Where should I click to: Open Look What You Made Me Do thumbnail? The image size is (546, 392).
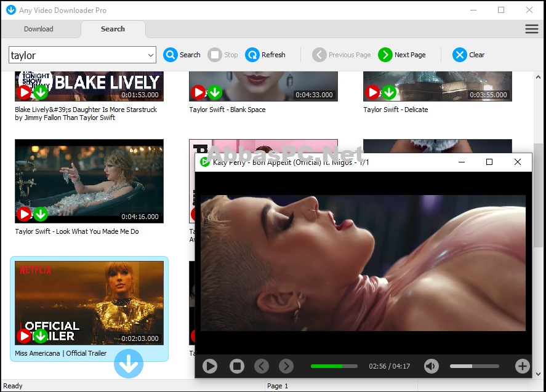point(89,181)
